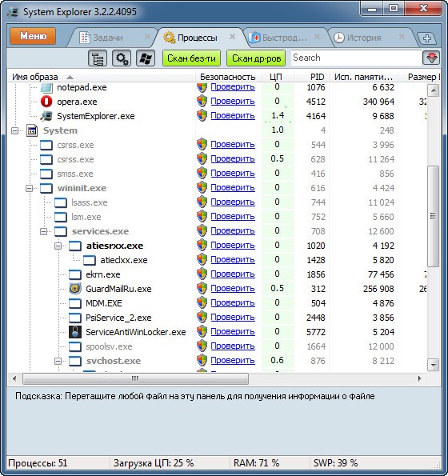Viewport: 448px width, 476px height.
Task: Click the window icon of smss.exe
Action: click(x=46, y=174)
